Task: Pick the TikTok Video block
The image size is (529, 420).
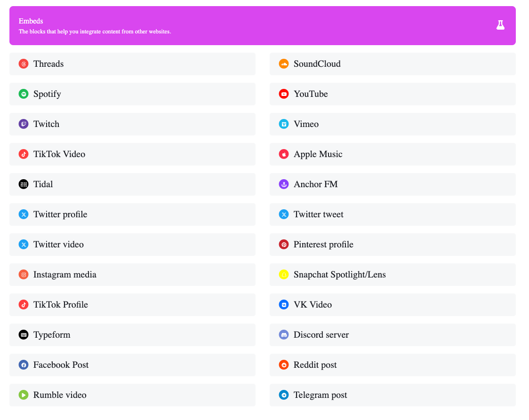Action: [x=132, y=154]
